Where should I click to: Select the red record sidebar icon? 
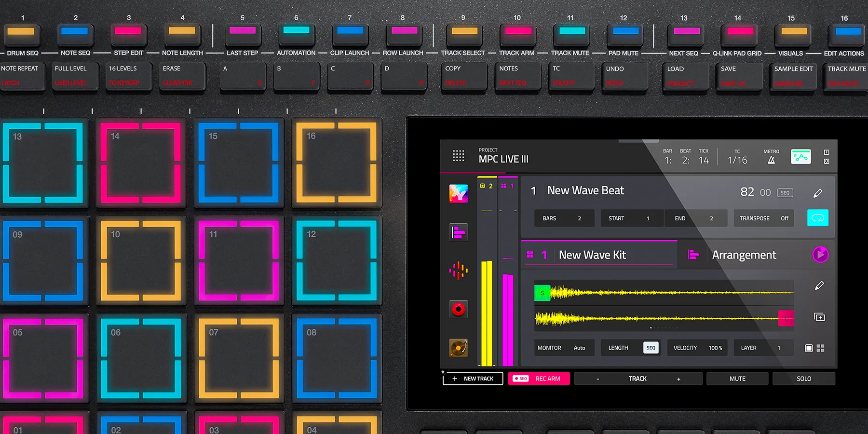pyautogui.click(x=458, y=309)
